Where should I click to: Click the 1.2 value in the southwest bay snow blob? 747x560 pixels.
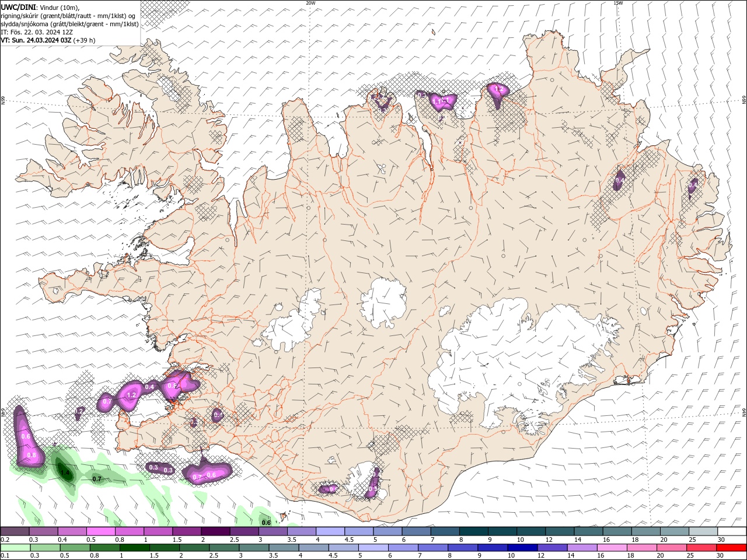pos(131,395)
